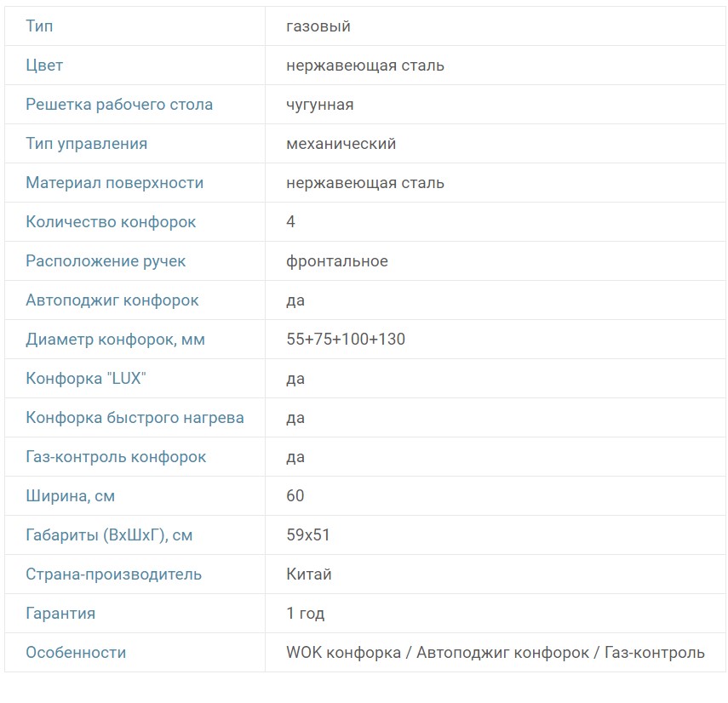Click the "Ширина, см" label
Image resolution: width=728 pixels, height=703 pixels.
(x=70, y=496)
